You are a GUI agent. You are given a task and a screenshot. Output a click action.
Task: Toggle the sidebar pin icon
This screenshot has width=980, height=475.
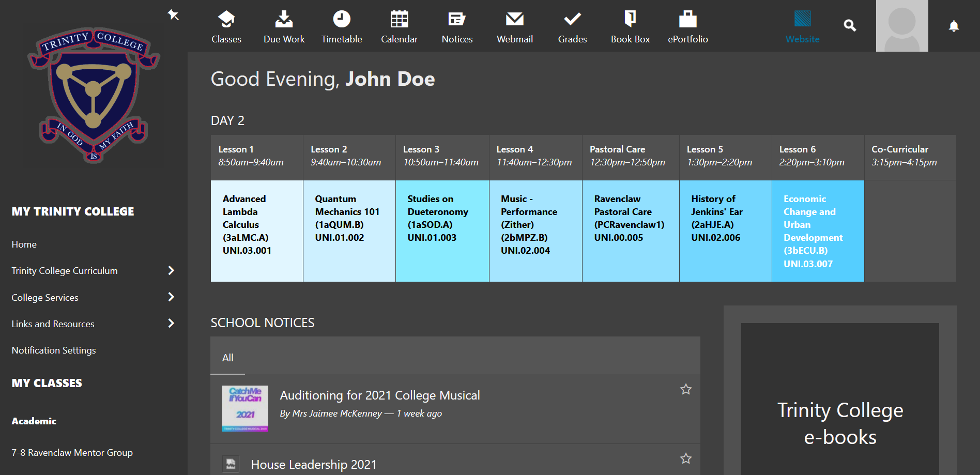point(173,15)
